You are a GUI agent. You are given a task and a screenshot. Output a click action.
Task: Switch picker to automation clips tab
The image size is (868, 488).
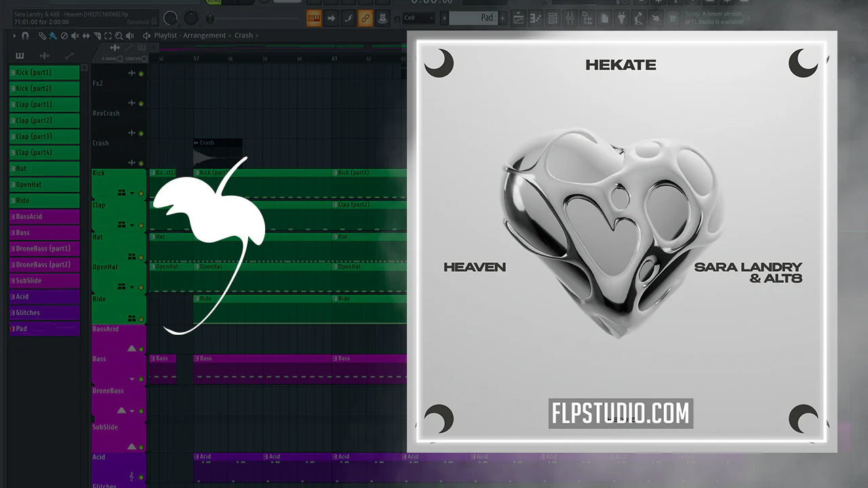[69, 56]
